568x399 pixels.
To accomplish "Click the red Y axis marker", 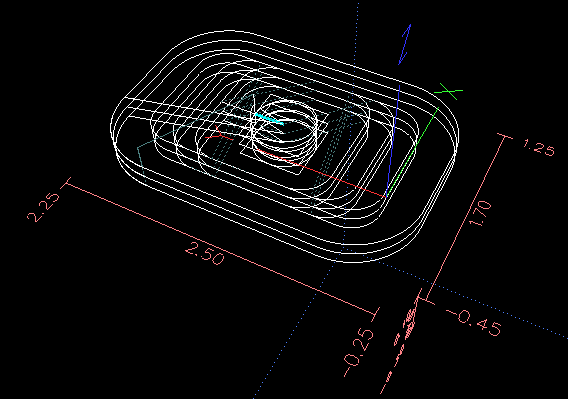I will 219,133.
